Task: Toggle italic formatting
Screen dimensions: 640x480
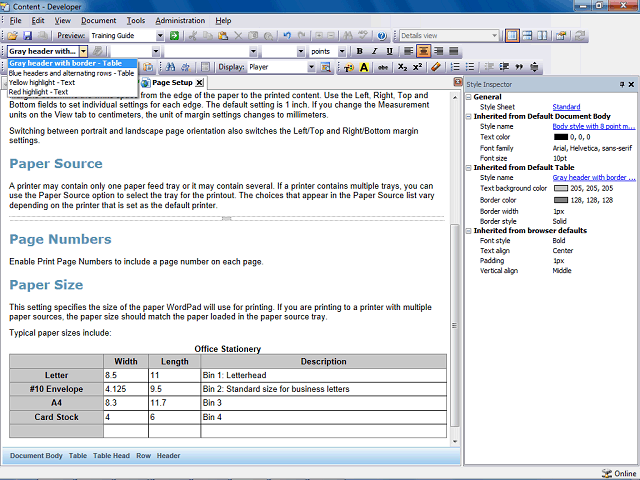Action: [374, 51]
